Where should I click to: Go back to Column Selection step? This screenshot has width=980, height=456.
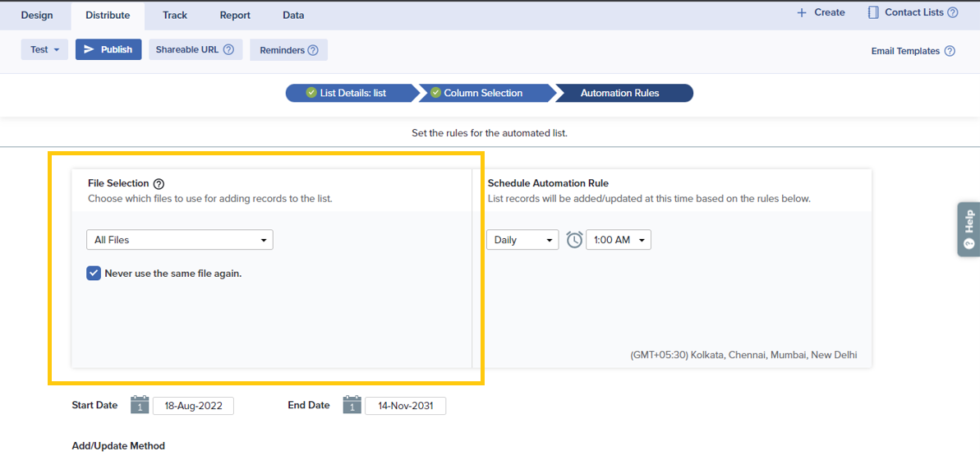[x=483, y=93]
